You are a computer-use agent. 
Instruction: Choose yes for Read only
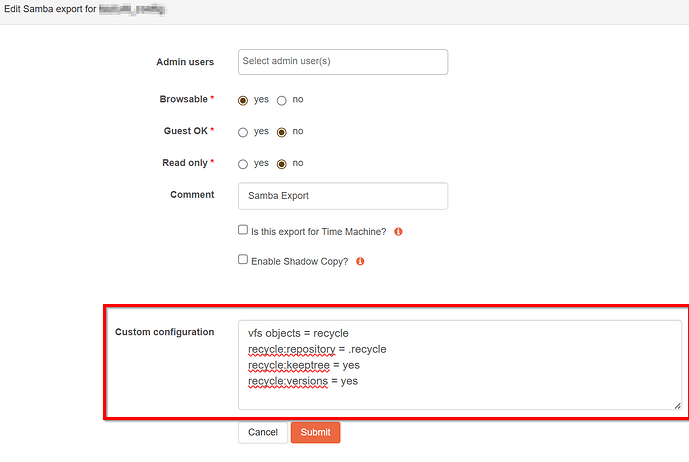tap(243, 164)
